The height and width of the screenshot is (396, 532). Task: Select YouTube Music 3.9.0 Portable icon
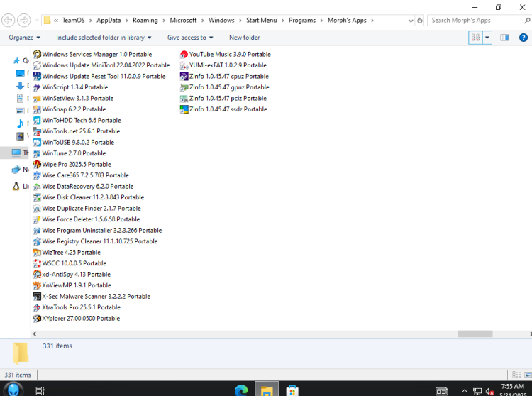click(184, 55)
